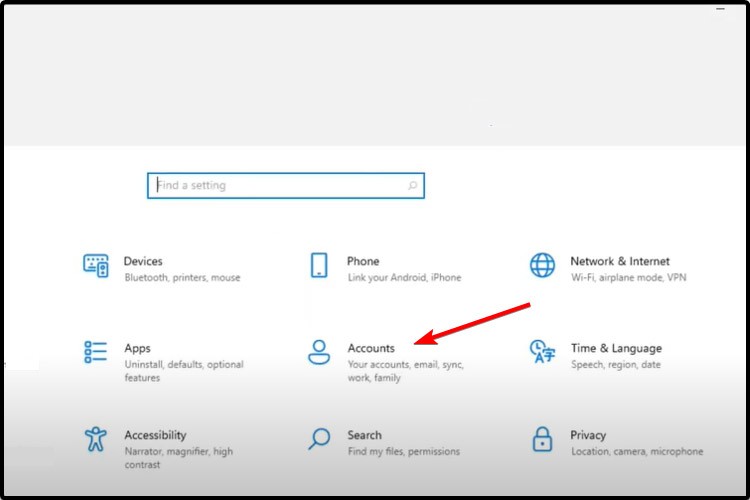Click the Privacy padlock icon
This screenshot has height=500, width=750.
click(x=542, y=439)
